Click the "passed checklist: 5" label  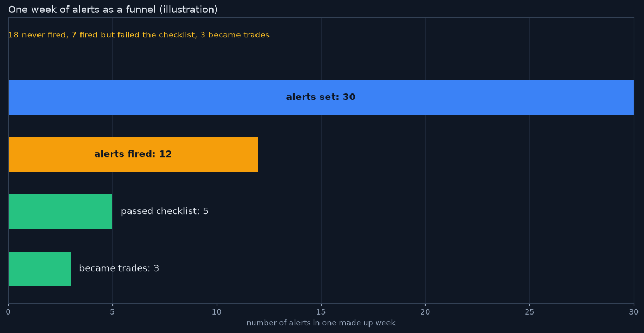[x=164, y=211]
